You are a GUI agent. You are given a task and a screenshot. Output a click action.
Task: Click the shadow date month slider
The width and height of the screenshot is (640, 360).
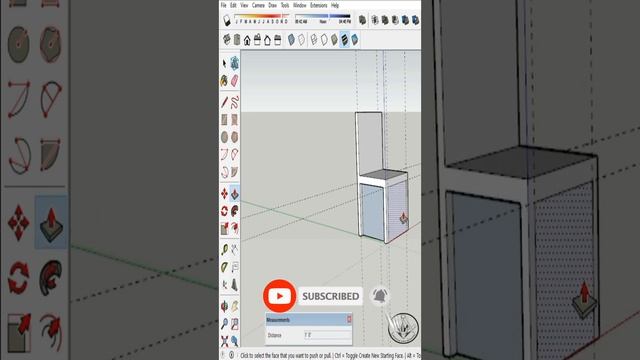coord(262,19)
